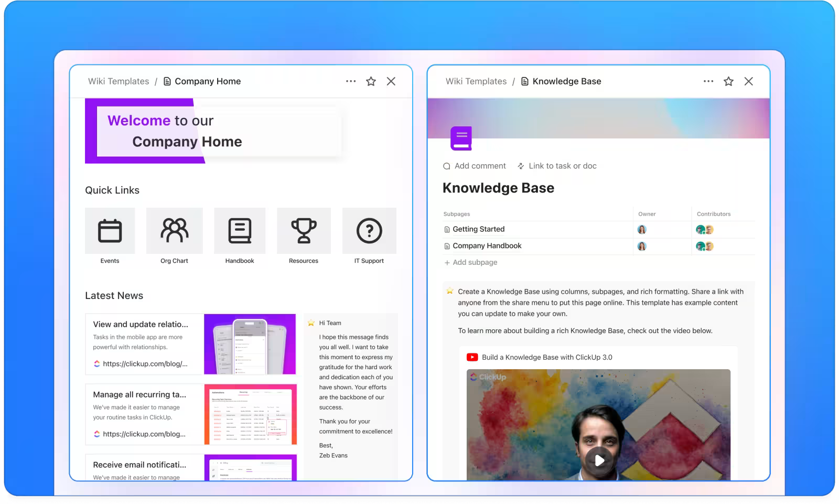
Task: Click Wiki Templates in right breadcrumb
Action: click(x=476, y=81)
